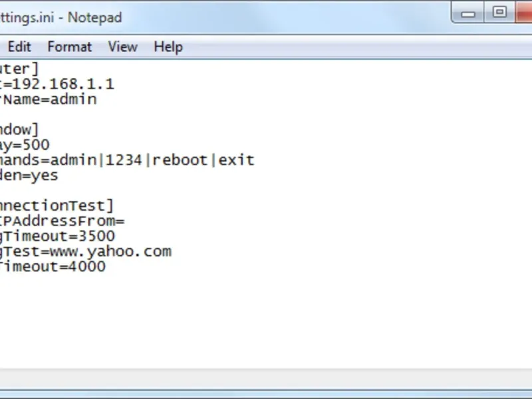Screen dimensions: 532x399
Task: Click the www.yahoo.com text
Action: point(120,251)
